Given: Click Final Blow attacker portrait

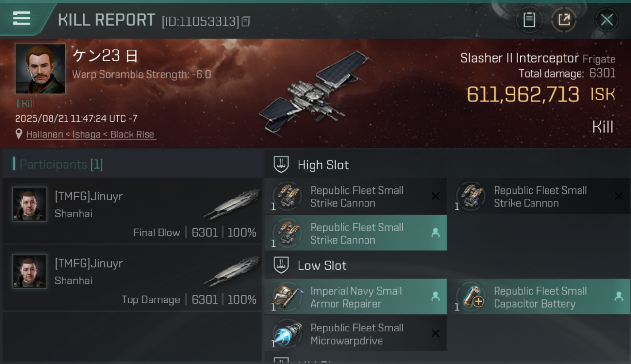Looking at the screenshot, I should (30, 204).
